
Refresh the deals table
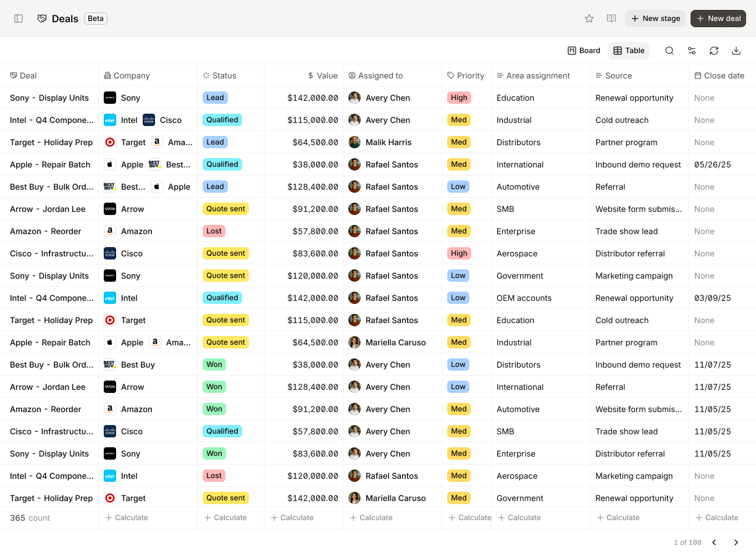point(714,51)
